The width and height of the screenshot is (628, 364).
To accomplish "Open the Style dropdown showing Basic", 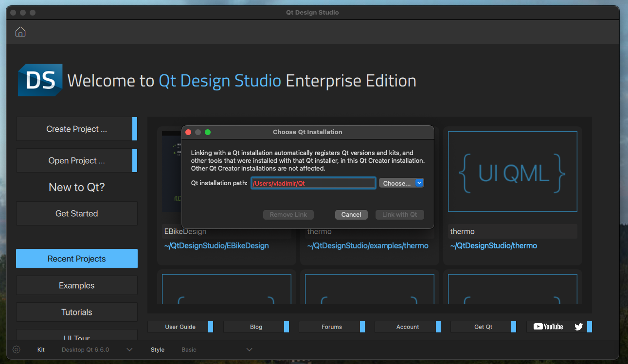I will coord(217,349).
